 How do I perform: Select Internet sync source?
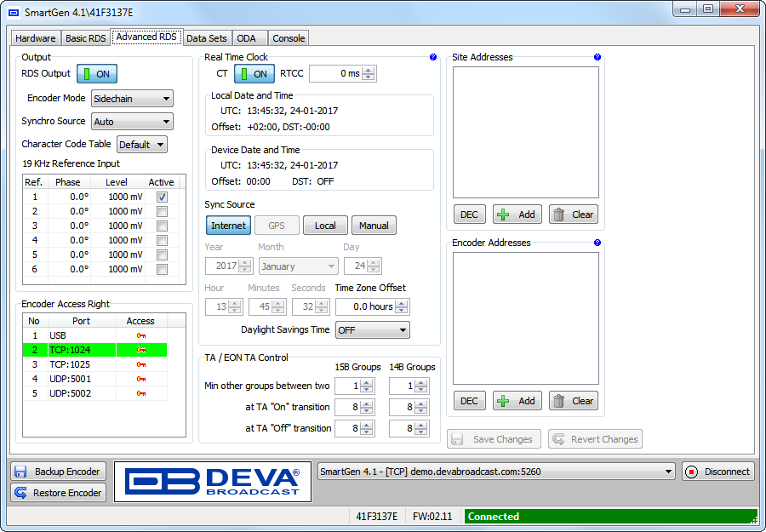228,226
